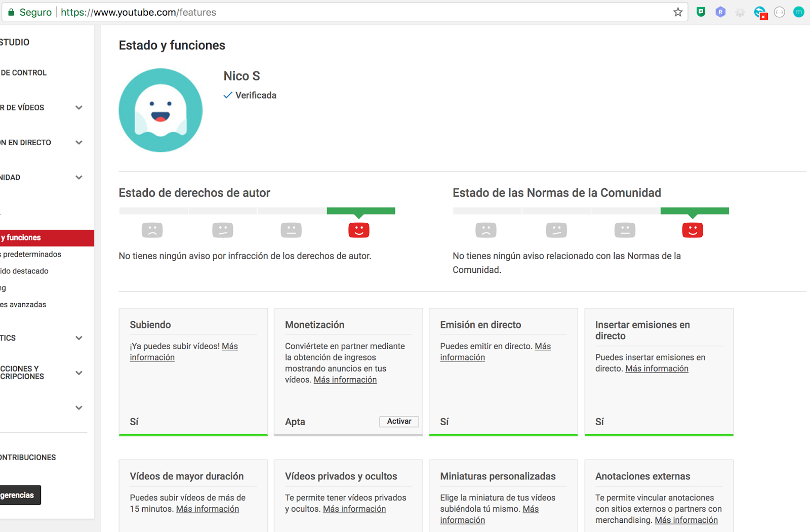Click the 'Estado de derechos de autor' heading

point(194,193)
